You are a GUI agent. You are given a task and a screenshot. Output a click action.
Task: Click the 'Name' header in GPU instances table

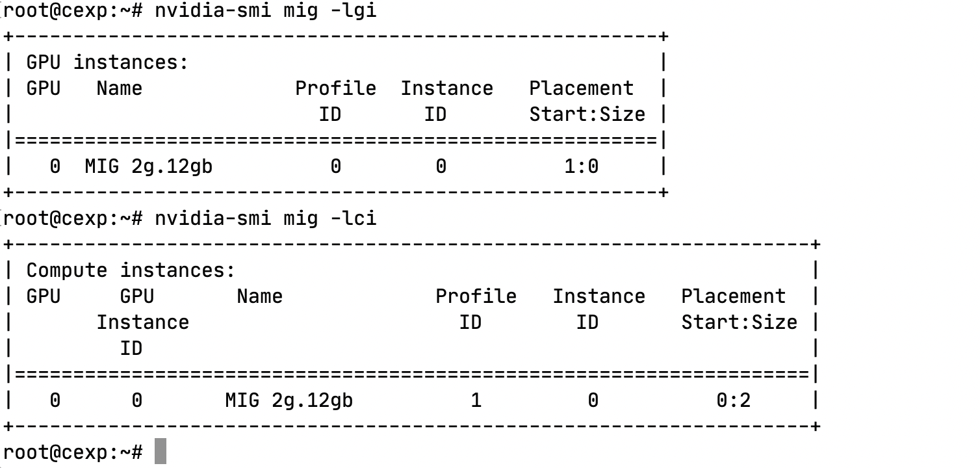click(120, 88)
